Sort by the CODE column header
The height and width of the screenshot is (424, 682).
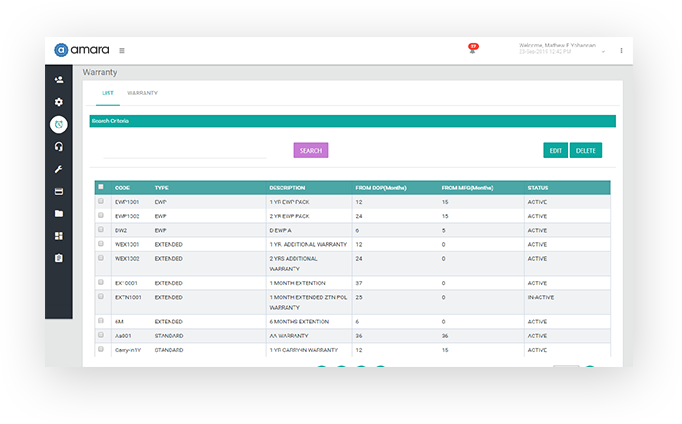[x=122, y=188]
